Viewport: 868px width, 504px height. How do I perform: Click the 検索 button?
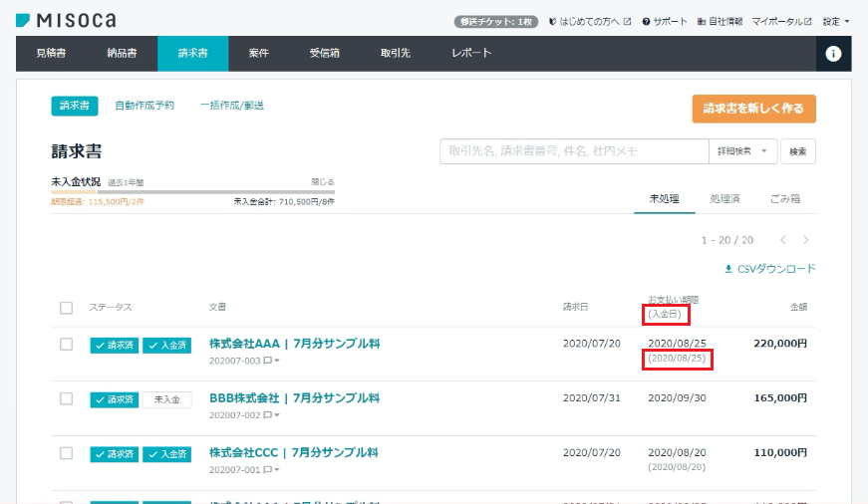(797, 151)
